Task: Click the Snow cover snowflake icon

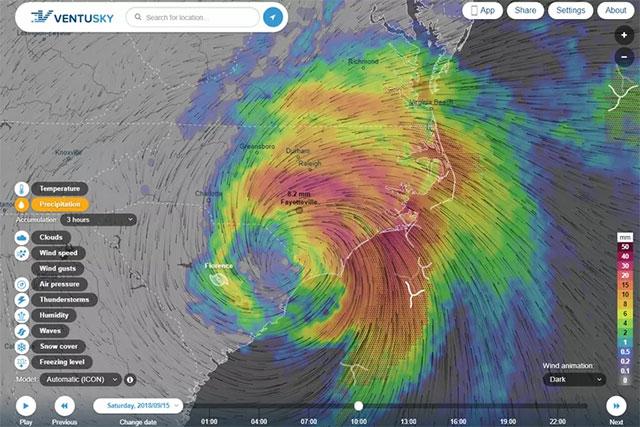Action: click(22, 347)
